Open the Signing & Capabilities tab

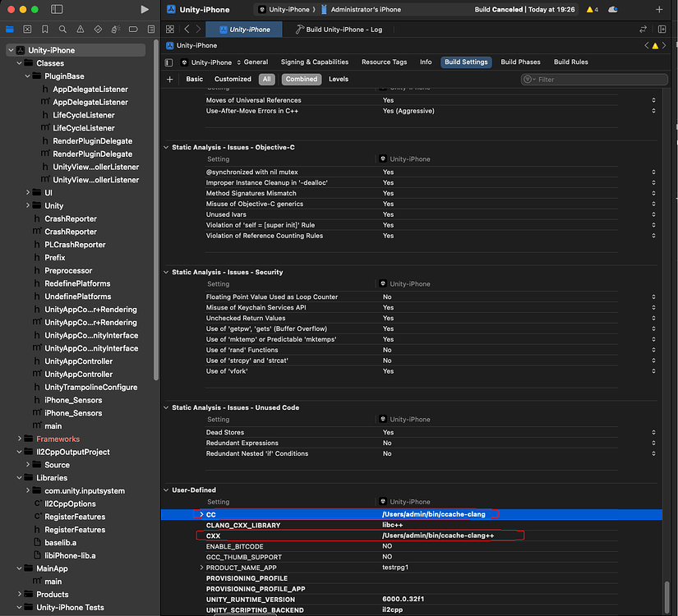click(x=314, y=62)
